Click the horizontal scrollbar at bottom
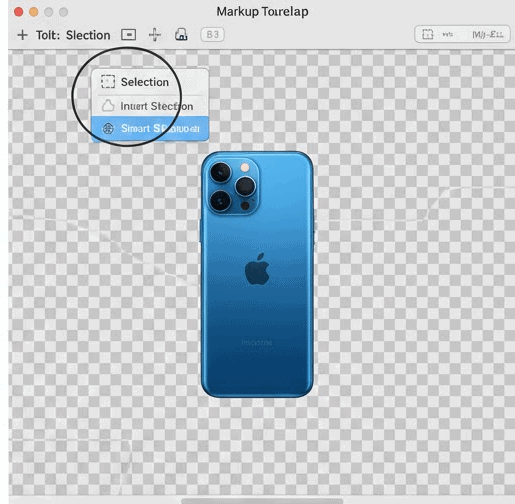Image resolution: width=515 pixels, height=504 pixels. pos(262,500)
